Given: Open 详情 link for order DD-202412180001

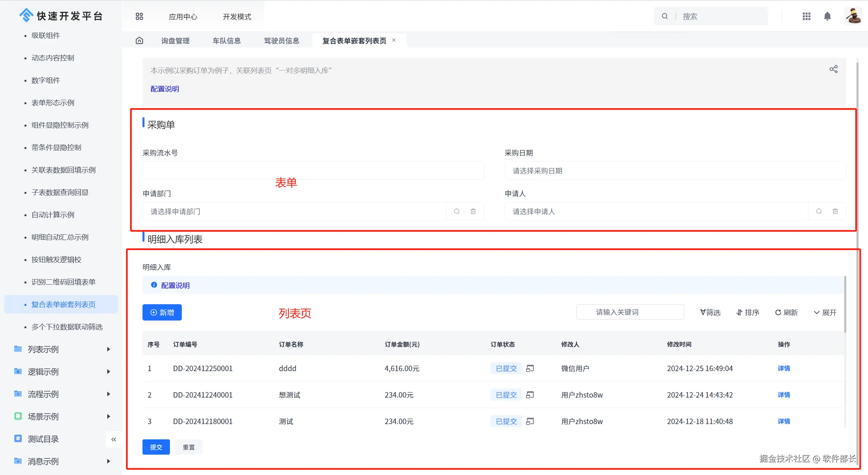Looking at the screenshot, I should [784, 421].
